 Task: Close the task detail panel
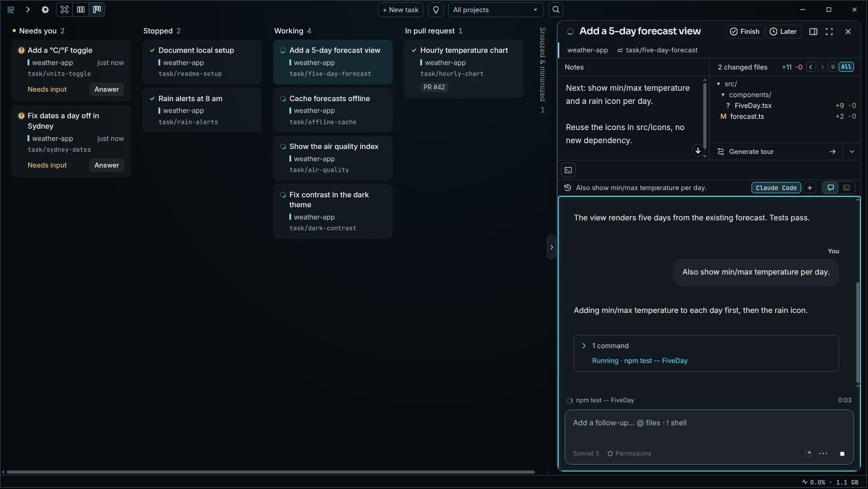tap(848, 32)
